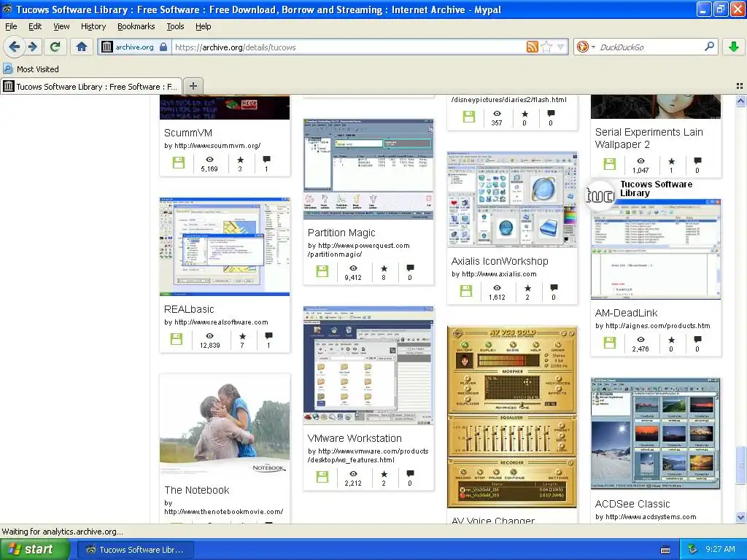Image resolution: width=747 pixels, height=560 pixels.
Task: Click the Partition Magic screenshot thumbnail
Action: click(368, 169)
